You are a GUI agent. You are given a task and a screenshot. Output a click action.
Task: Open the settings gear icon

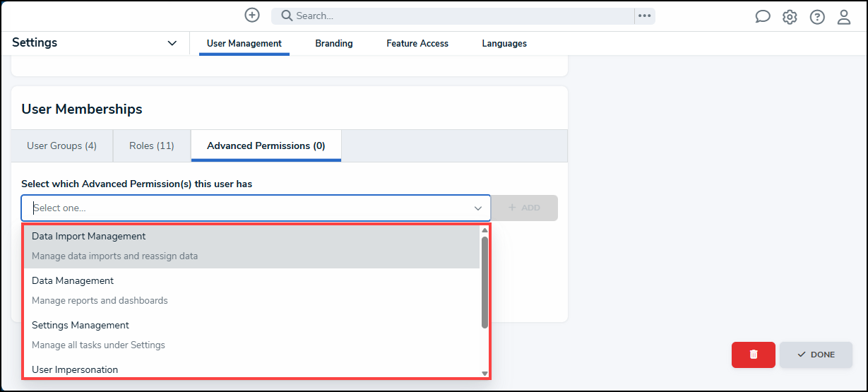(x=790, y=17)
